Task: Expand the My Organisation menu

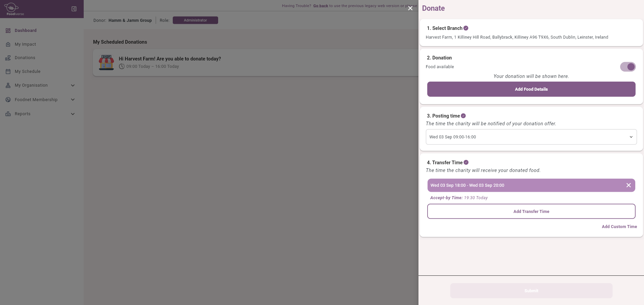Action: 73,85
